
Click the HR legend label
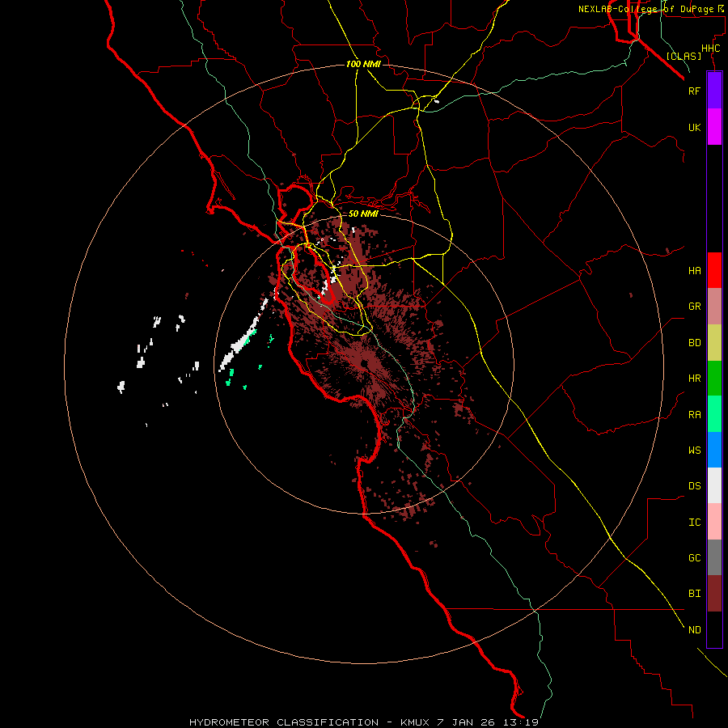(694, 379)
